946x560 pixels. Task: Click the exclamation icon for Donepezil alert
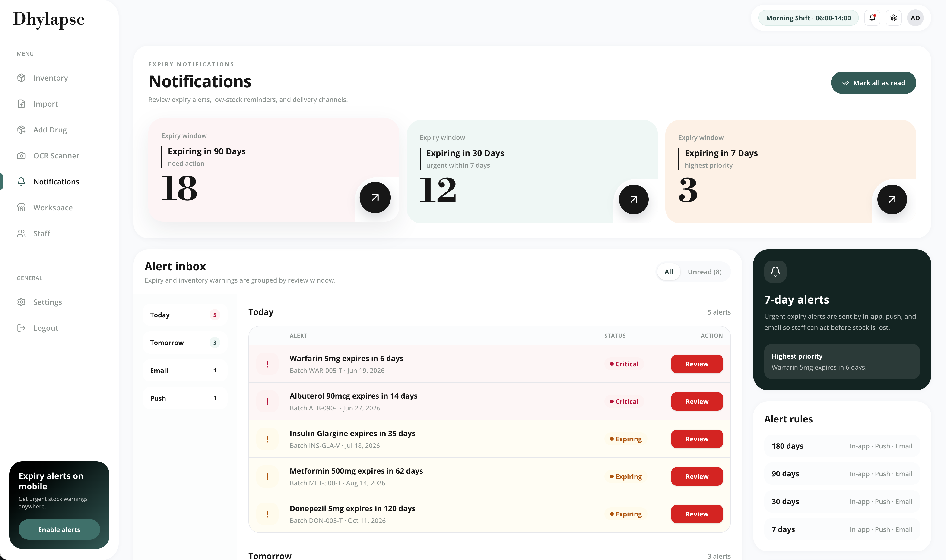[x=267, y=514]
